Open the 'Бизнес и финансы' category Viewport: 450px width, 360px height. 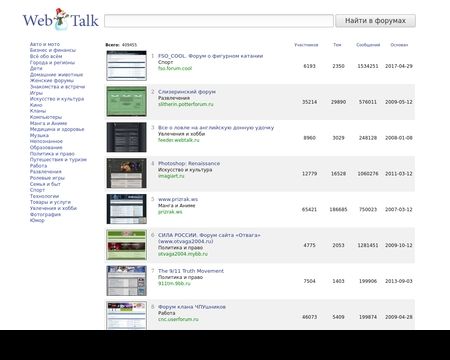click(x=53, y=50)
